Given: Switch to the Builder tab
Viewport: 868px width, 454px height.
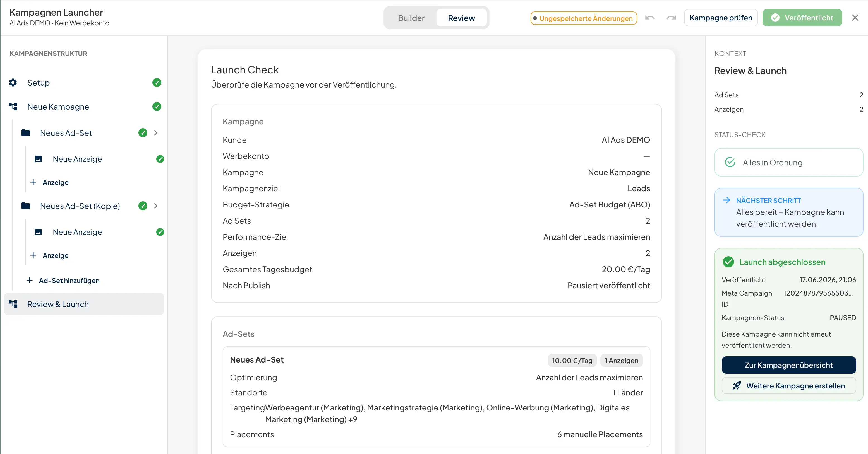Looking at the screenshot, I should point(411,18).
